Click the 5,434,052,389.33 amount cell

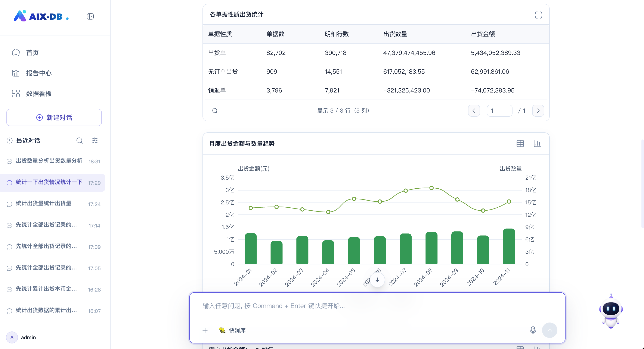tap(495, 53)
